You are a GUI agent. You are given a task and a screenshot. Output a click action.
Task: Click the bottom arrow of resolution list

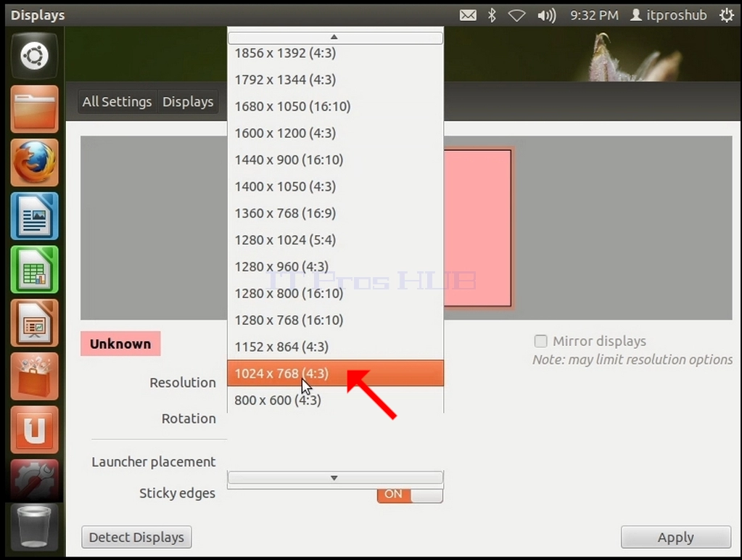(335, 477)
